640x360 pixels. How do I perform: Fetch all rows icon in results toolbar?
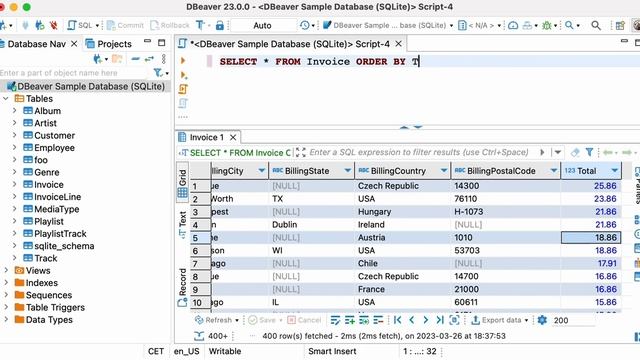tap(454, 320)
